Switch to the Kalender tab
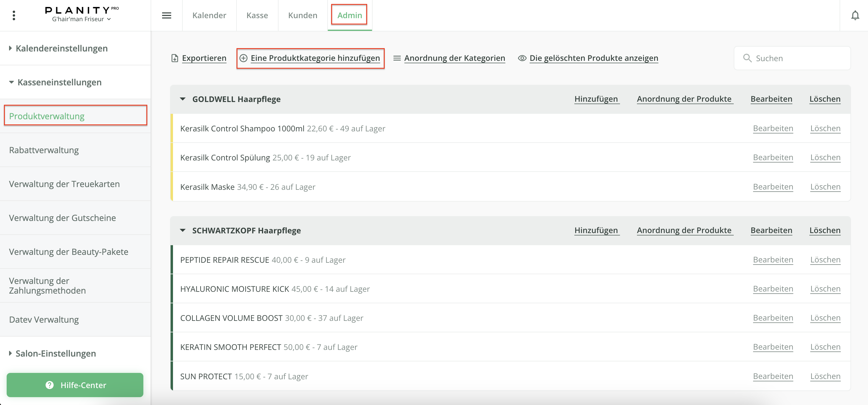The image size is (868, 405). 209,15
